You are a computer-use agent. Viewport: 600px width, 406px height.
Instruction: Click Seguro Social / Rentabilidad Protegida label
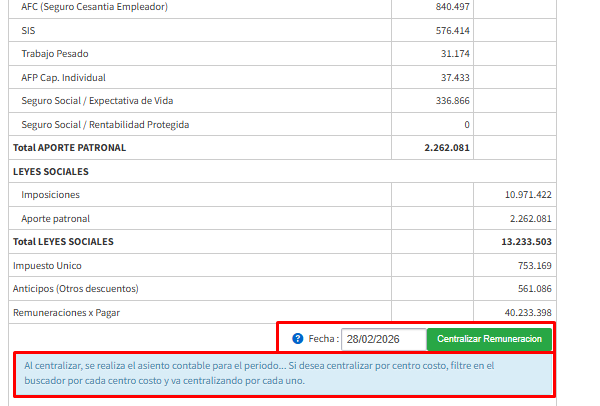click(105, 125)
